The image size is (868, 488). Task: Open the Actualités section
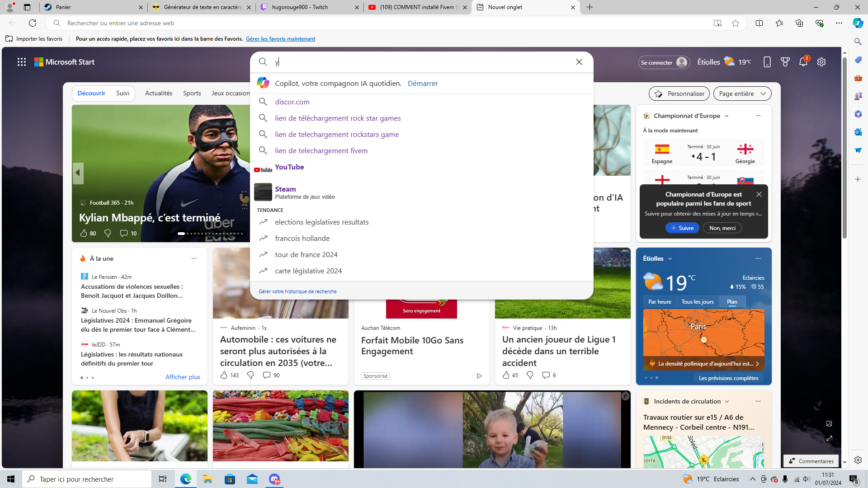pos(159,93)
